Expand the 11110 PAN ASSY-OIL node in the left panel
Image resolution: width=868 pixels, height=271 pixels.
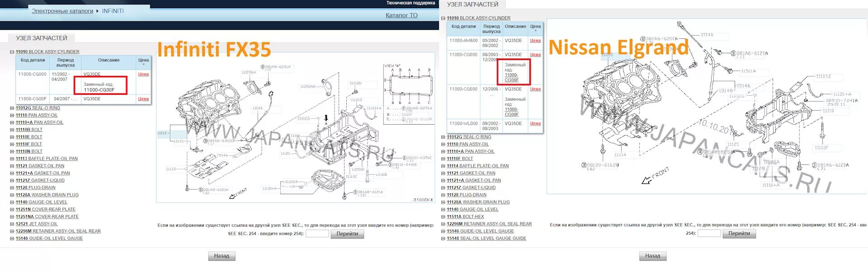[x=12, y=115]
